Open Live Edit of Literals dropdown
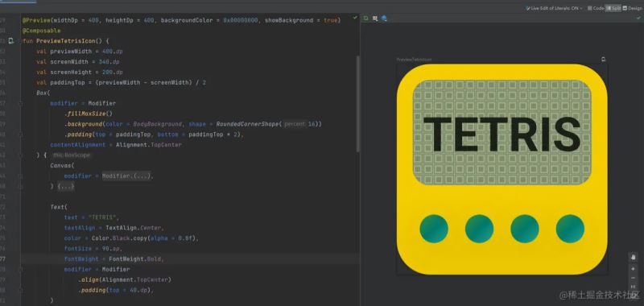 click(x=554, y=8)
